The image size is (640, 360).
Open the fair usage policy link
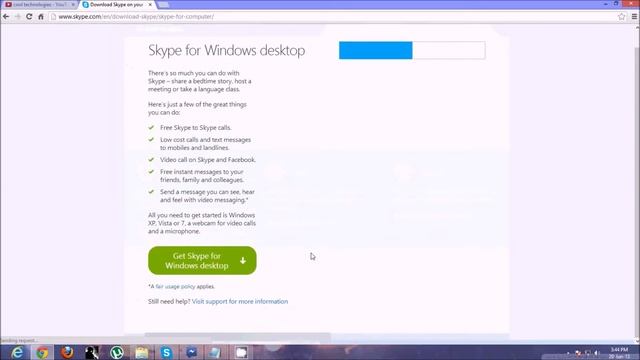pyautogui.click(x=176, y=287)
